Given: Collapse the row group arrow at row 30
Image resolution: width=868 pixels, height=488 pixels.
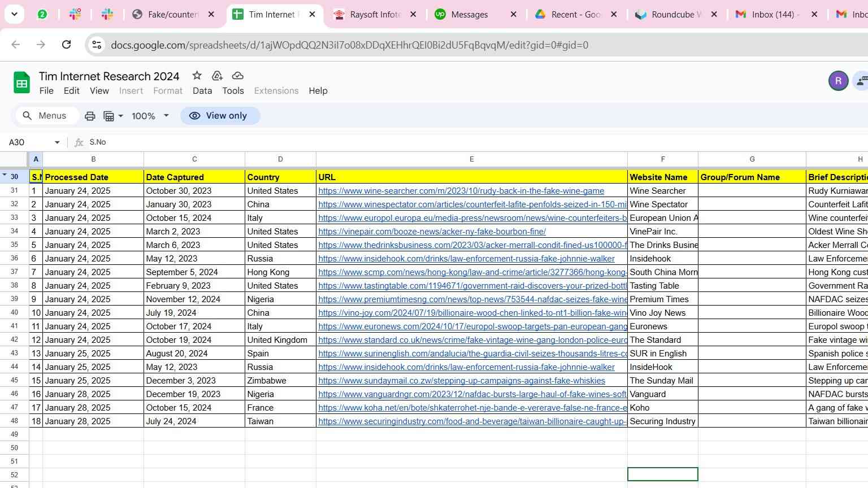Looking at the screenshot, I should (x=5, y=176).
